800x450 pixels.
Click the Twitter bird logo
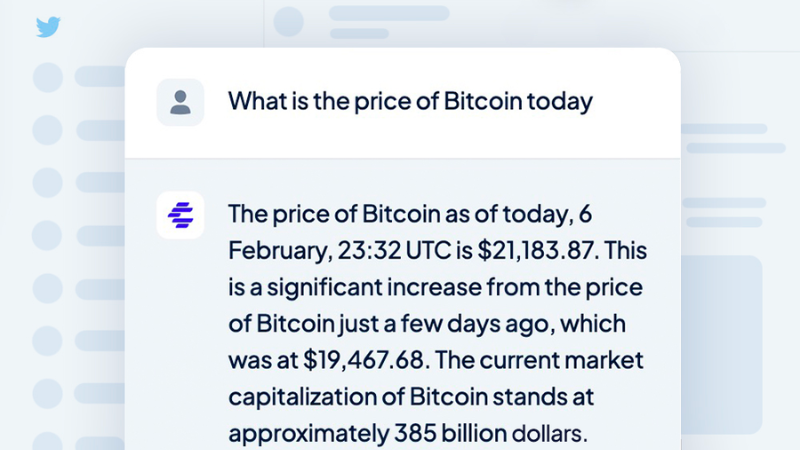click(x=48, y=27)
